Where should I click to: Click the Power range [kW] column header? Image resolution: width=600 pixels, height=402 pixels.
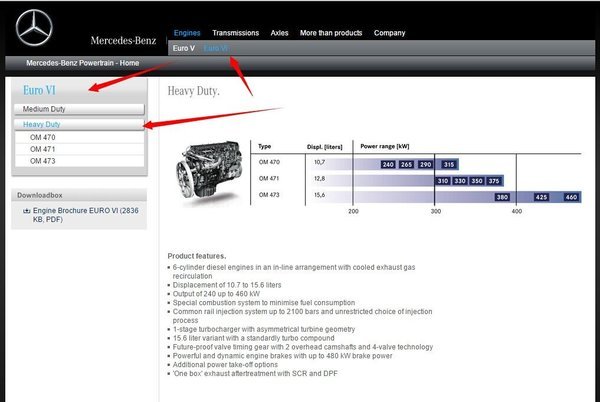[x=385, y=146]
